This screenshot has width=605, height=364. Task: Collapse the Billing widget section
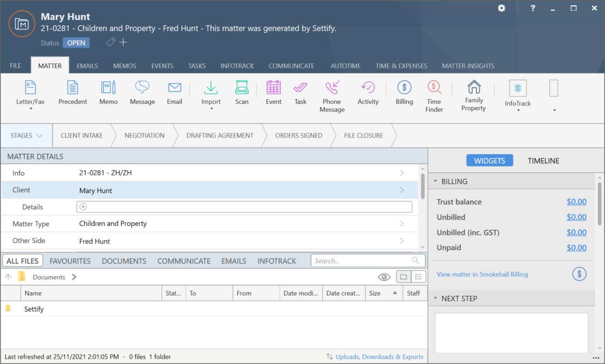tap(436, 181)
